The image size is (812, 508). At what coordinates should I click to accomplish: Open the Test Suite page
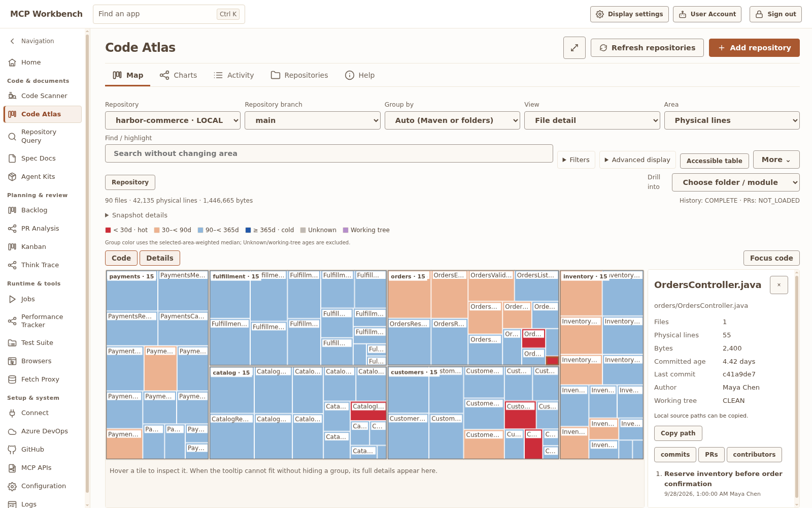[x=43, y=343]
